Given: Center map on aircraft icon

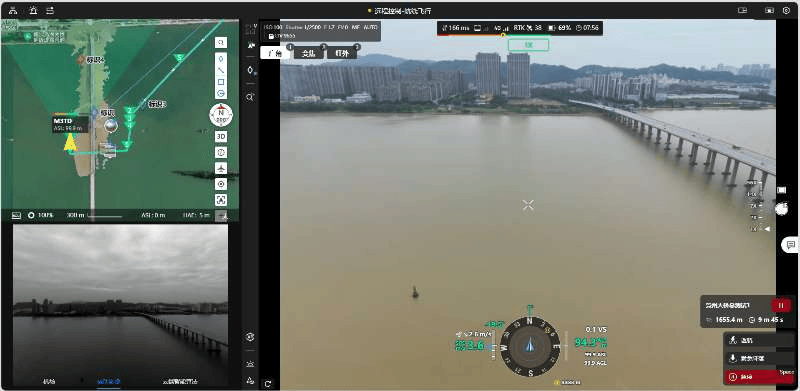Looking at the screenshot, I should point(221,168).
